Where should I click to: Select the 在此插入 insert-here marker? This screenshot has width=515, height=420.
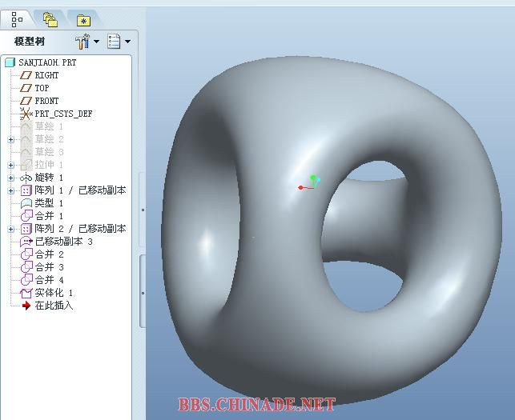(54, 306)
